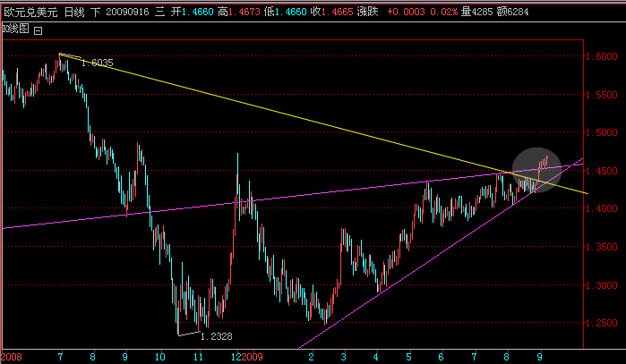
Task: Click the 1.3000 price axis label
Action: [601, 285]
